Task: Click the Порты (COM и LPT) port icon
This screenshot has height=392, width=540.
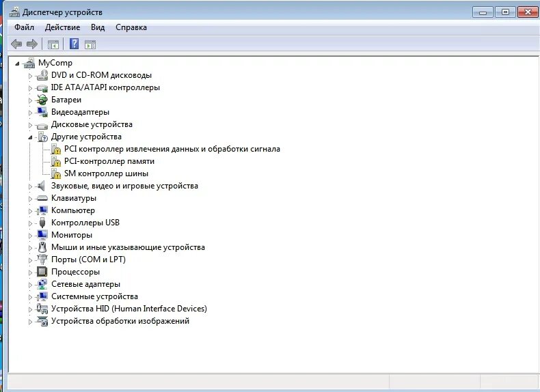Action: click(x=42, y=260)
